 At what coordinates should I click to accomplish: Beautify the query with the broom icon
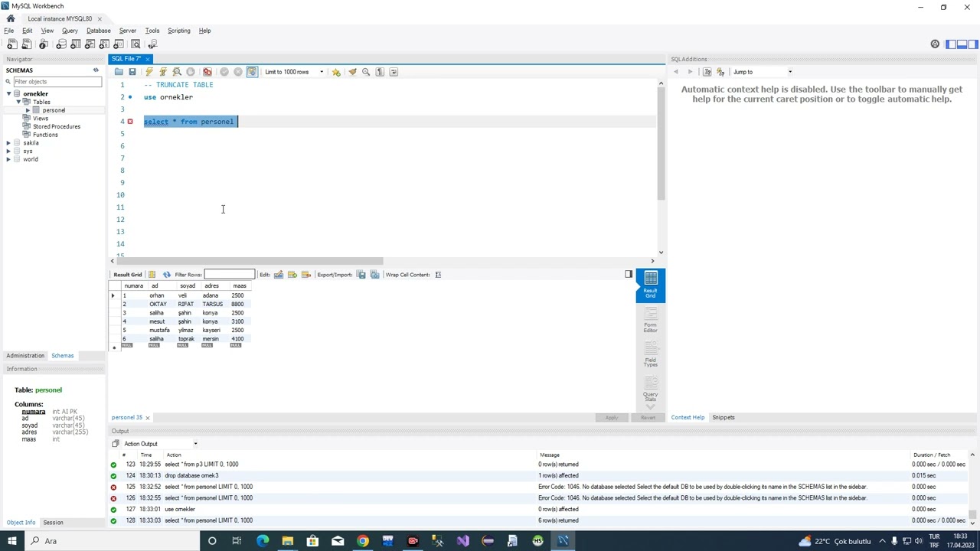(x=352, y=72)
